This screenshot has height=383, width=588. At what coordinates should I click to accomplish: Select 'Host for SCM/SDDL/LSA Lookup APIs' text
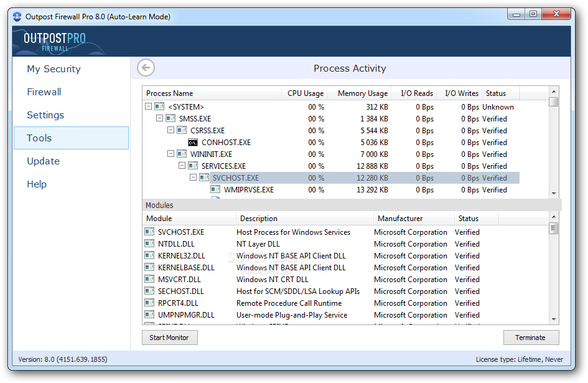(298, 291)
